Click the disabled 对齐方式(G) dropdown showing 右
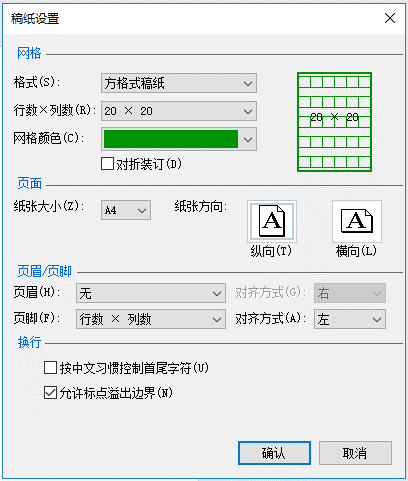This screenshot has width=408, height=481. (350, 293)
